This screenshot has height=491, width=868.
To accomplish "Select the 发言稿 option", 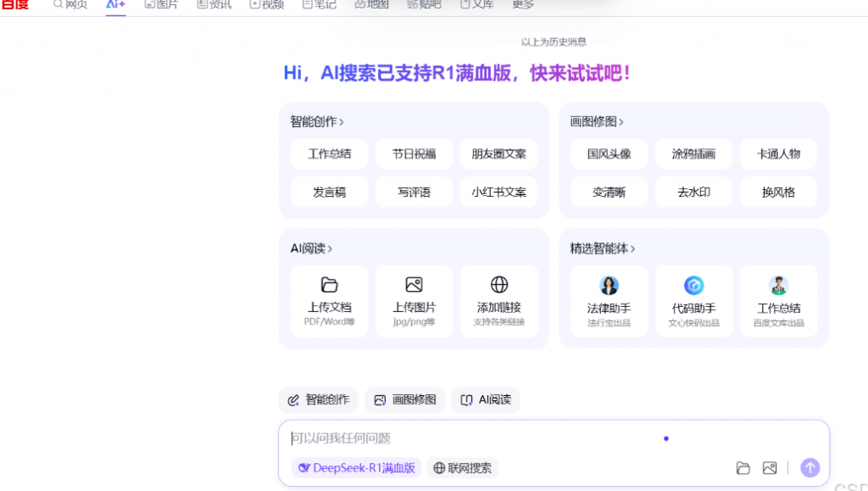I will coord(330,192).
